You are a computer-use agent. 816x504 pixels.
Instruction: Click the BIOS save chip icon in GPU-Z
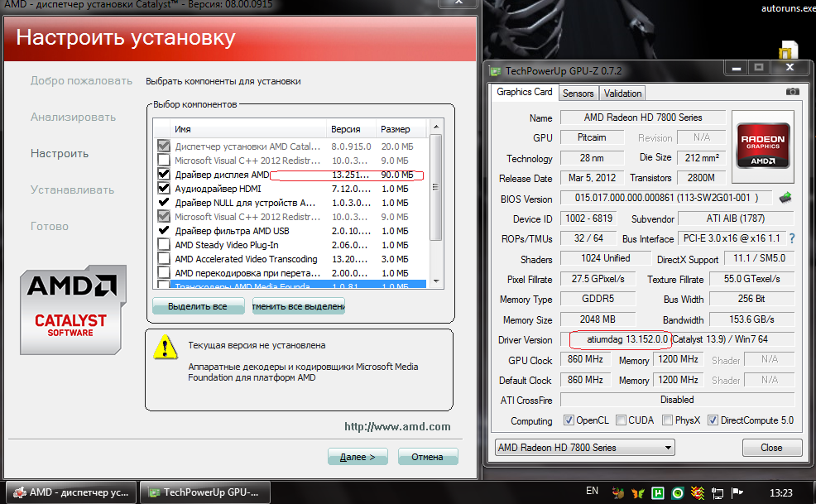click(785, 198)
